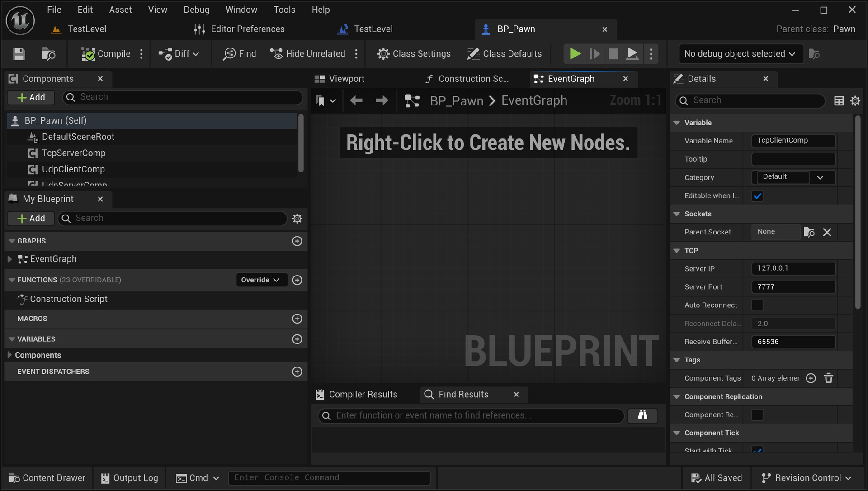Enable Auto Reconnect checkbox

[758, 305]
